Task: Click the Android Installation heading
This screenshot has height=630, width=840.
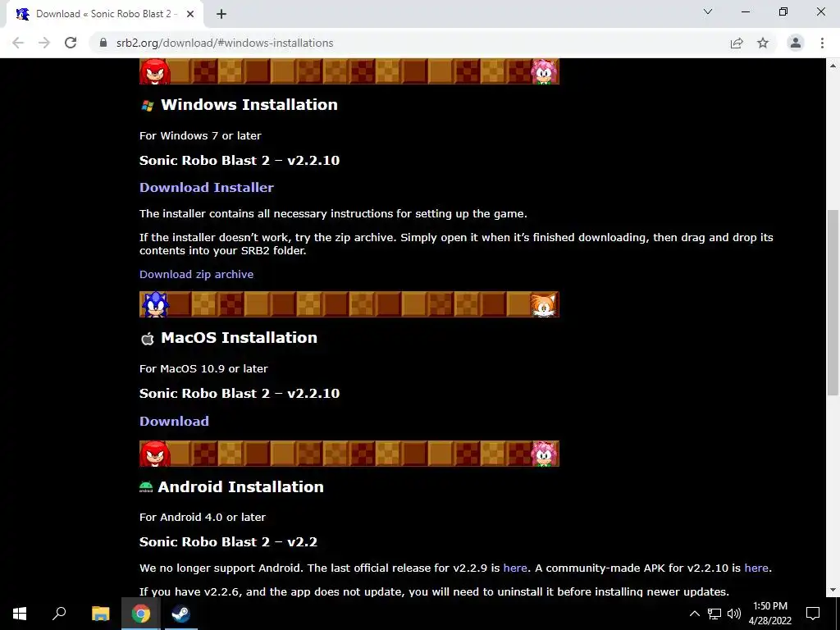Action: point(240,486)
